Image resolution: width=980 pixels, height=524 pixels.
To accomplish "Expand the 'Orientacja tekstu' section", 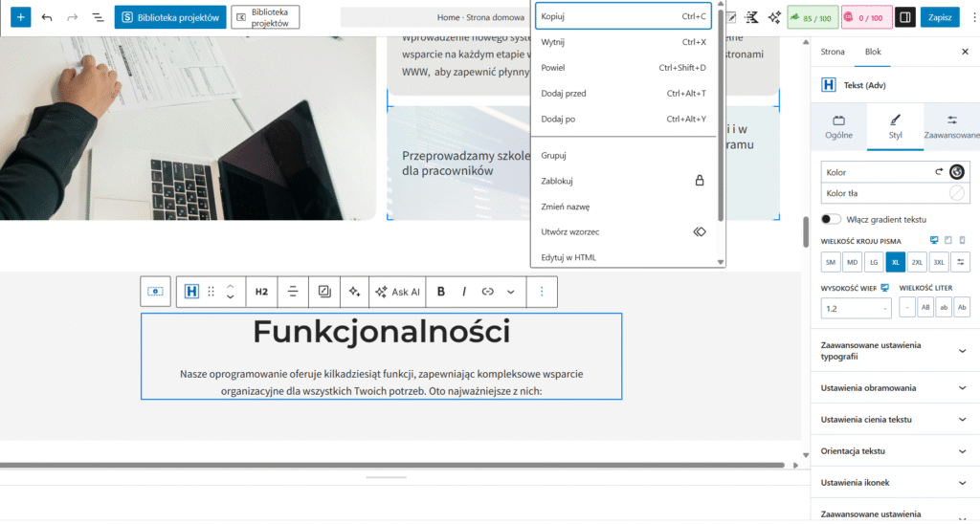I will pyautogui.click(x=962, y=451).
